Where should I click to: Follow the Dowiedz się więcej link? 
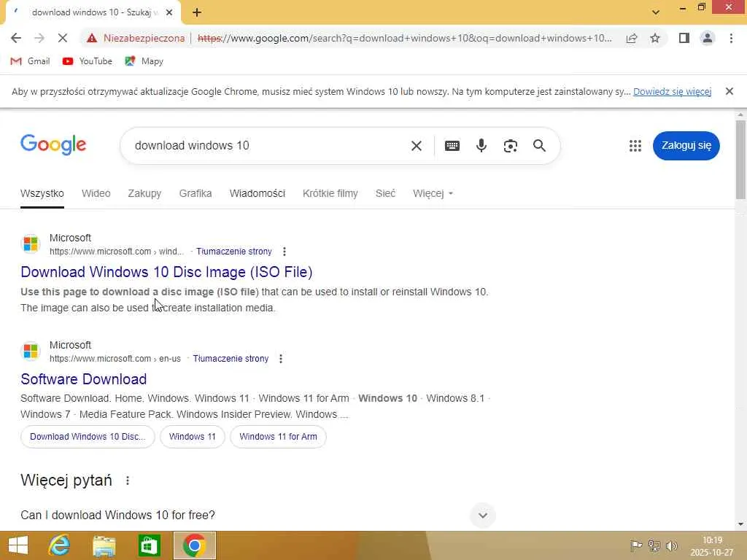[672, 91]
